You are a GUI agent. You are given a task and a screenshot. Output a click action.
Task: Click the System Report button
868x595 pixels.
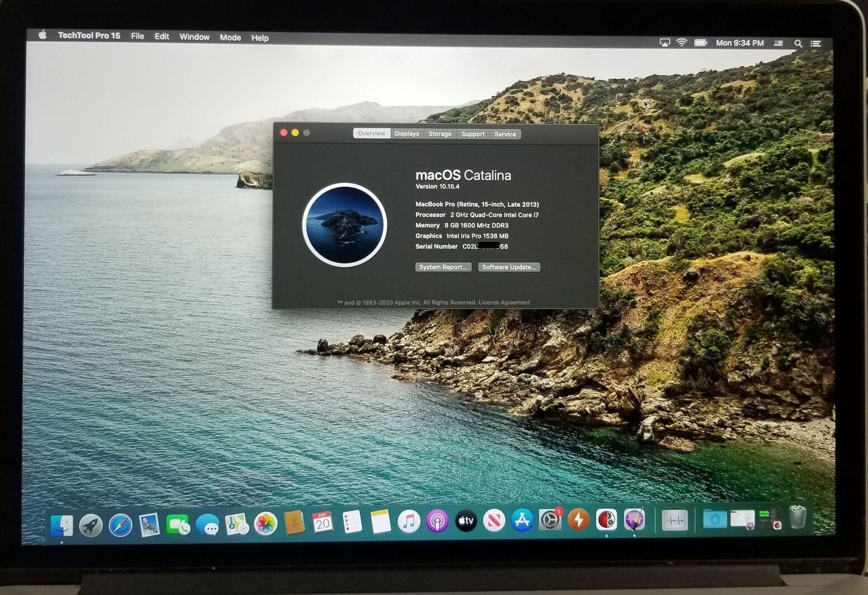(443, 267)
